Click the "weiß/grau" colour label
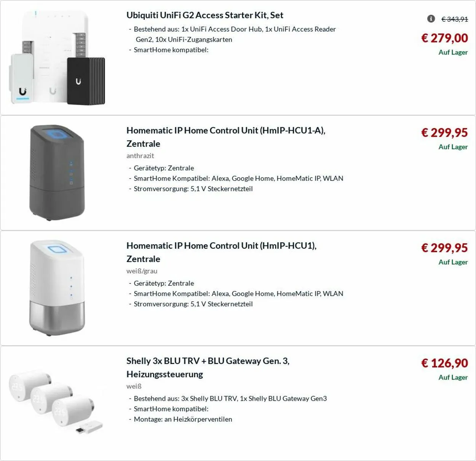This screenshot has width=476, height=461. [x=142, y=271]
